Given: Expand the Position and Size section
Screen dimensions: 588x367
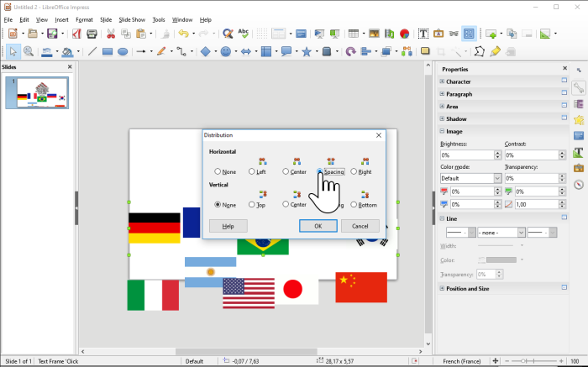Looking at the screenshot, I should pyautogui.click(x=442, y=288).
